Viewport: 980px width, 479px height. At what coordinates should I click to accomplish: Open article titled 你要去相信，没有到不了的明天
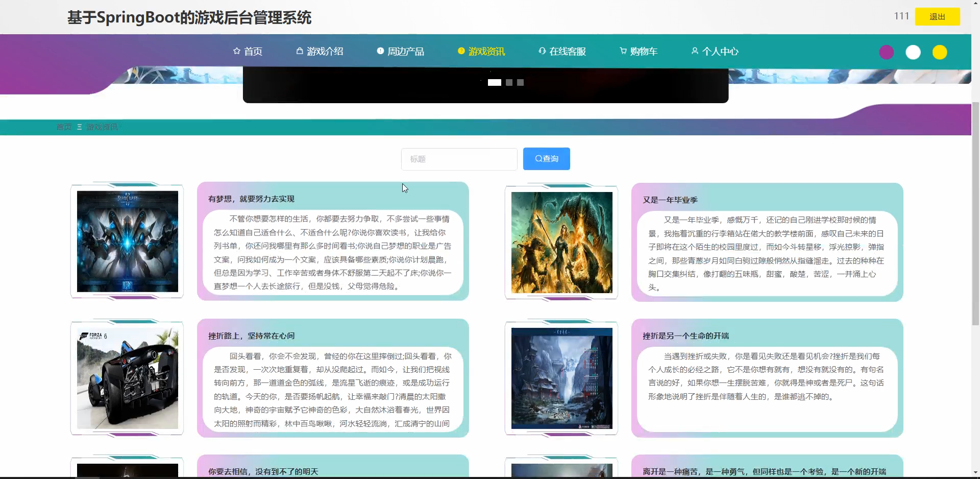pyautogui.click(x=263, y=471)
